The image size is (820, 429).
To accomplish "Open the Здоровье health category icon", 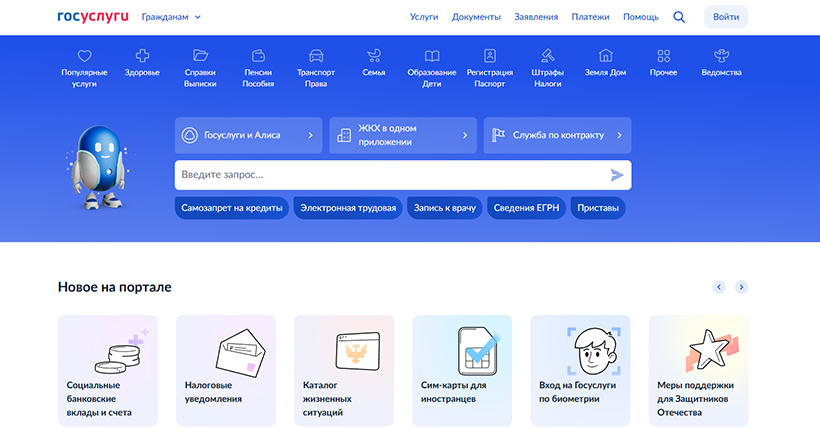I will [142, 56].
